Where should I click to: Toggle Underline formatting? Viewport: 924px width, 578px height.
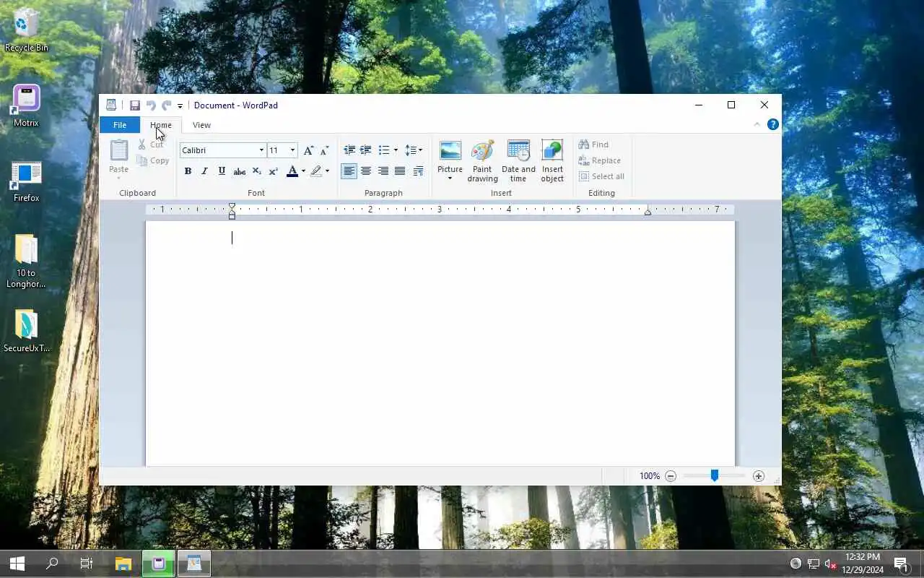tap(222, 171)
